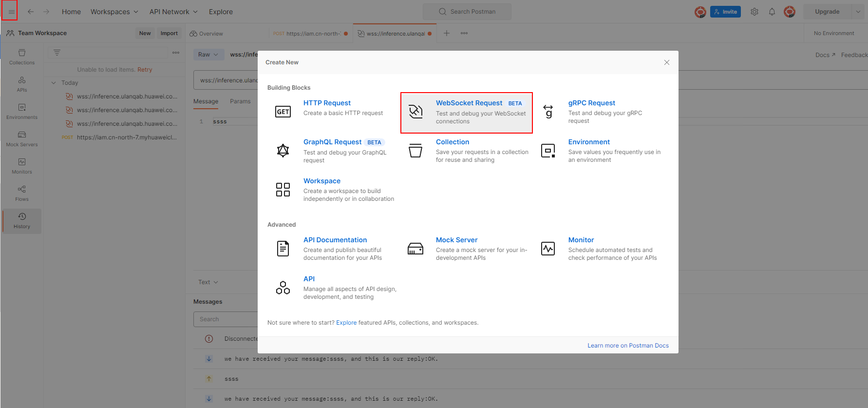868x408 pixels.
Task: Open the Text format dropdown
Action: [x=208, y=282]
